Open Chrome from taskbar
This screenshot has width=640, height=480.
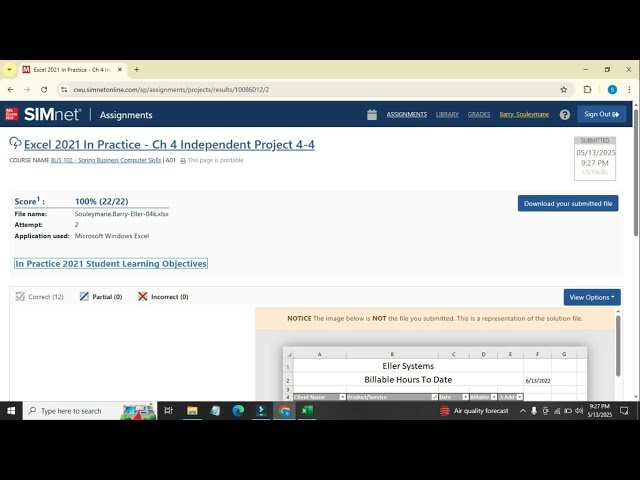click(284, 411)
